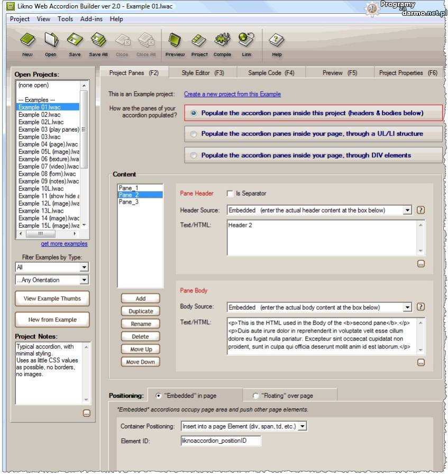Click the Link toolbar icon
This screenshot has width=448, height=476.
click(246, 41)
